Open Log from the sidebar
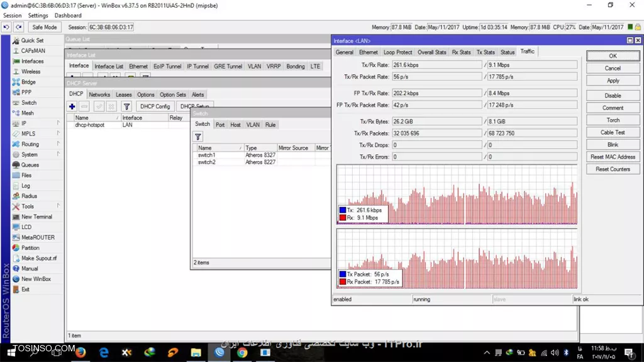644x362 pixels. pos(25,186)
